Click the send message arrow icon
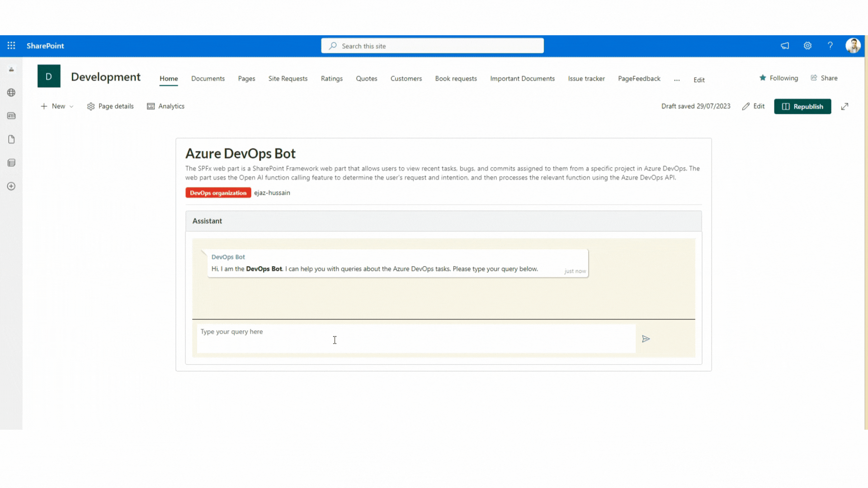Image resolution: width=868 pixels, height=488 pixels. pos(646,338)
